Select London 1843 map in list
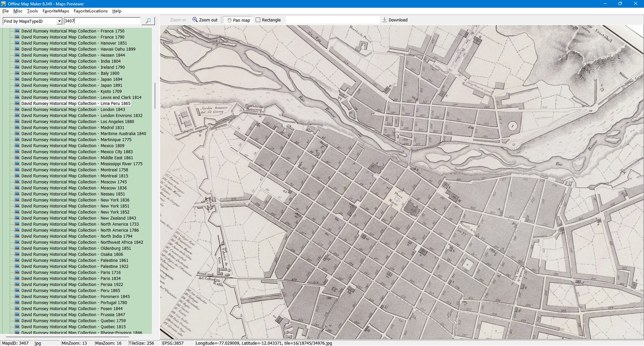The image size is (644, 346). point(73,110)
